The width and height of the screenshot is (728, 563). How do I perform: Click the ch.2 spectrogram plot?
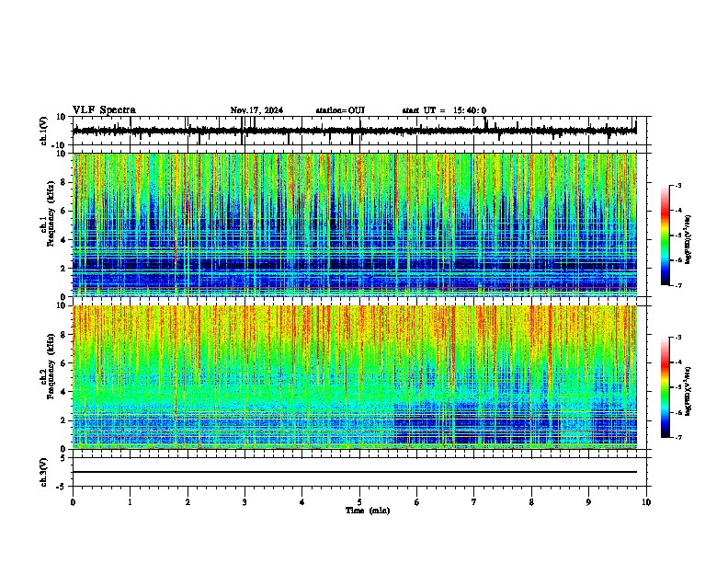pyautogui.click(x=355, y=377)
